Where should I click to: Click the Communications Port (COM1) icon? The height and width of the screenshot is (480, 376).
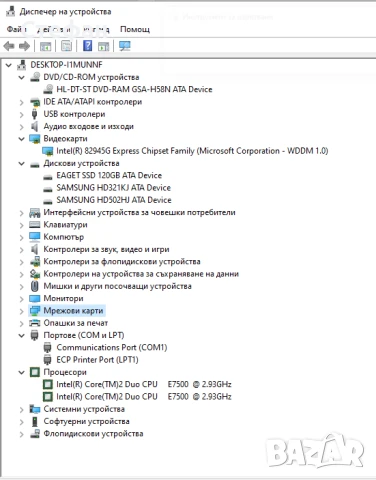click(x=48, y=348)
